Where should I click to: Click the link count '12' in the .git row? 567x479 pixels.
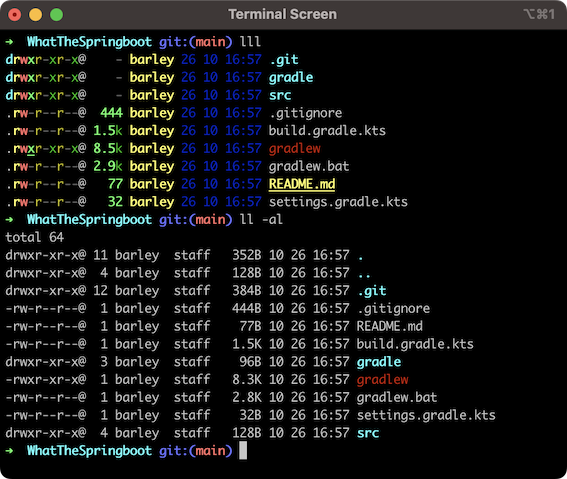tap(101, 290)
